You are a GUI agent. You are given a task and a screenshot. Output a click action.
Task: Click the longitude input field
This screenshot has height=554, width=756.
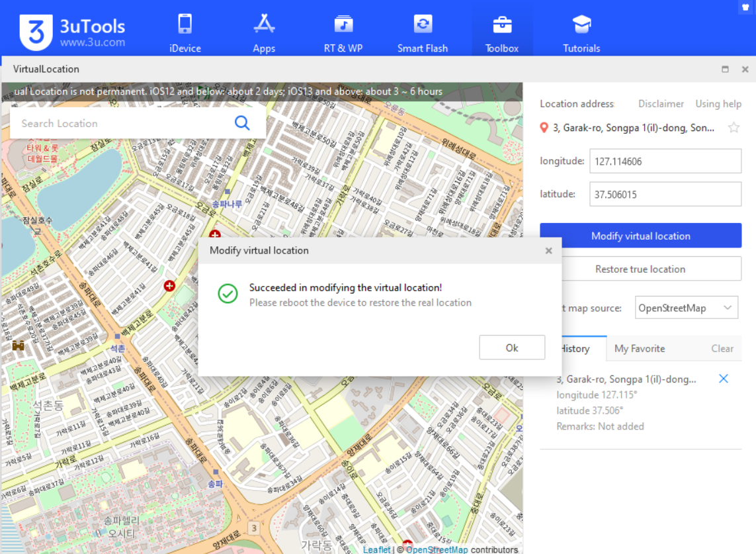(x=665, y=161)
